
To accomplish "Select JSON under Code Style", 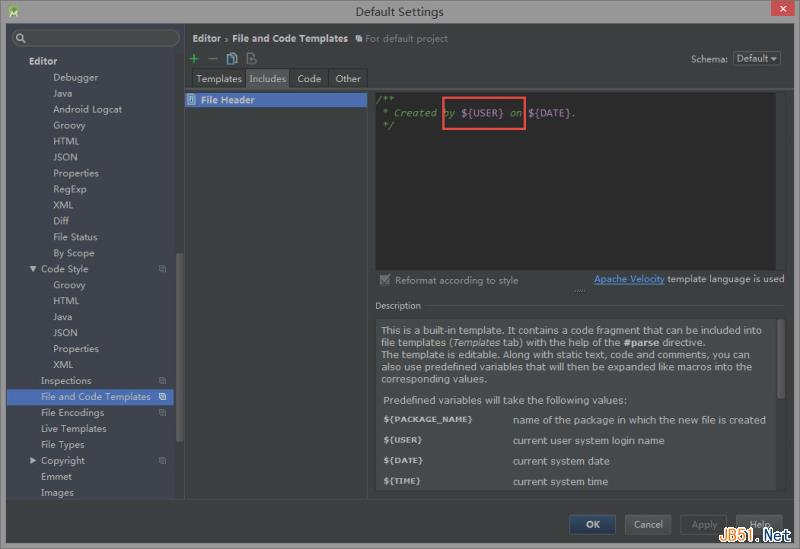I will click(65, 333).
